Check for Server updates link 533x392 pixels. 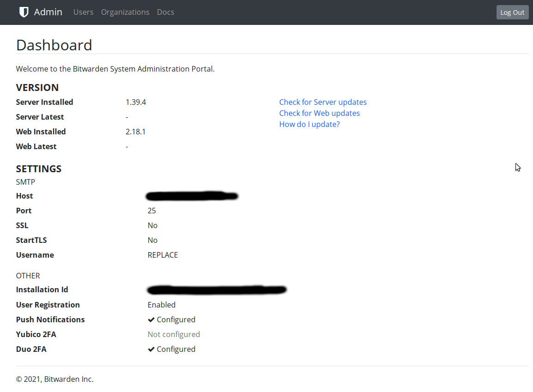[323, 102]
